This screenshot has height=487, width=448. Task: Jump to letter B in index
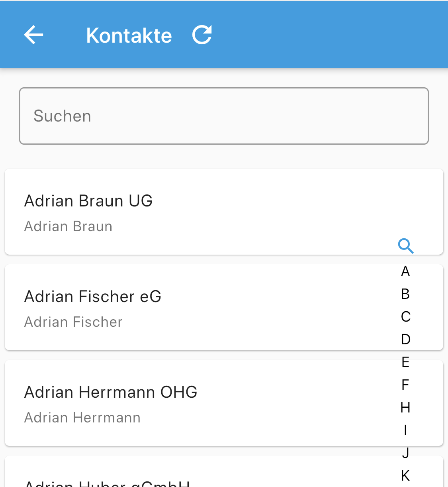405,294
